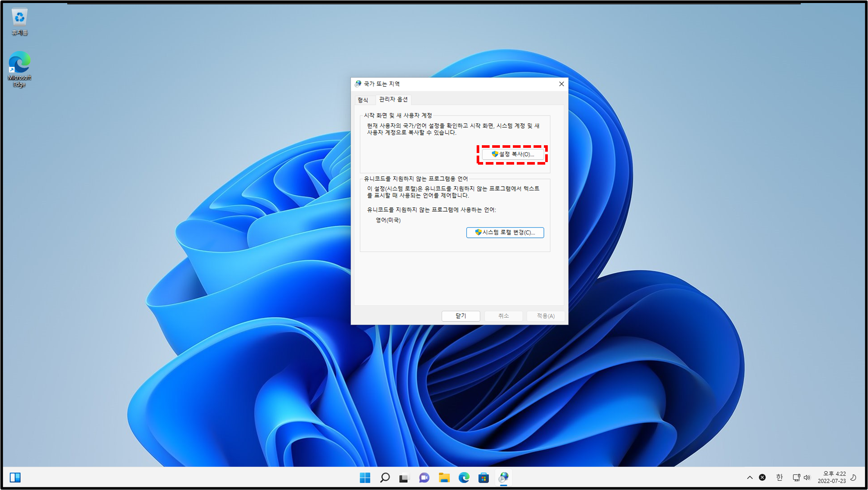Show hidden tray icons chevron
Screen dimensions: 868x490
[750, 478]
